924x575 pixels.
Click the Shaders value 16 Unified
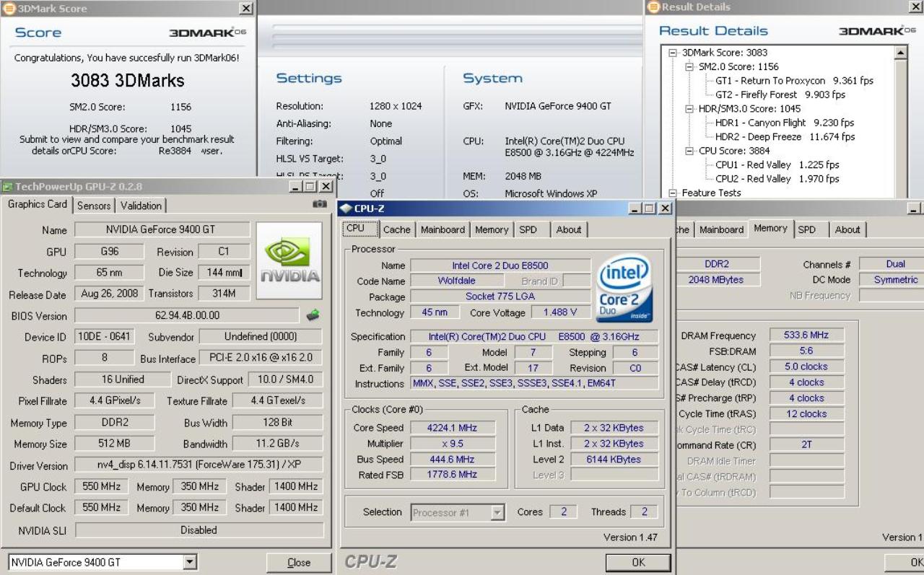point(123,379)
